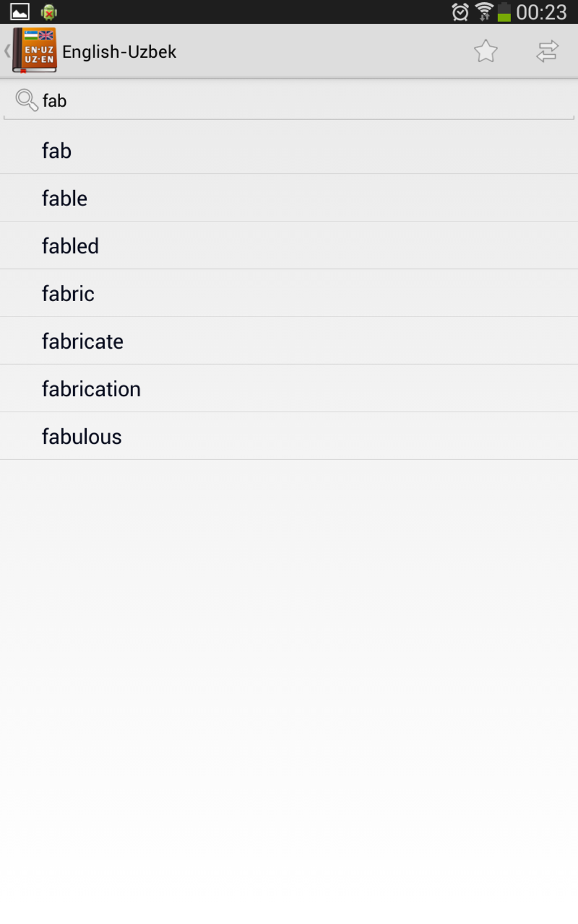Swap translation direction with arrows icon

pyautogui.click(x=547, y=52)
